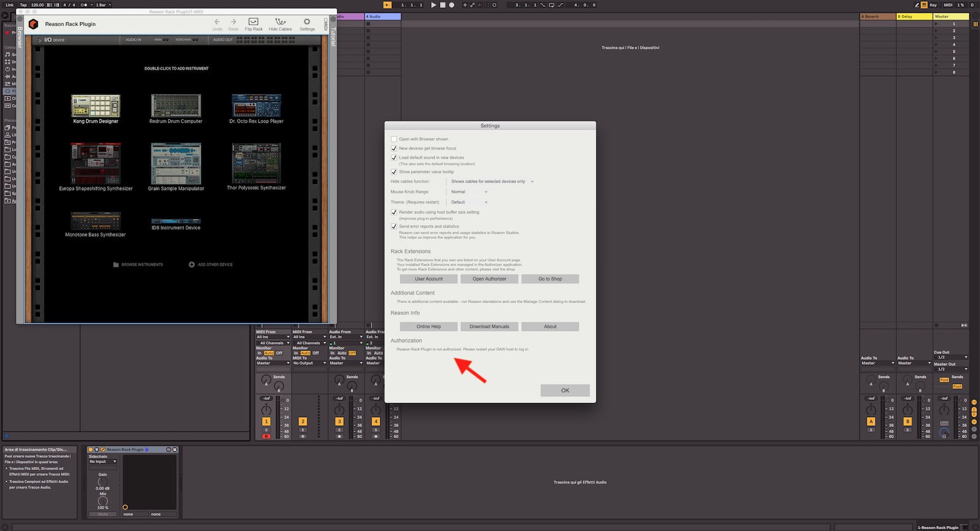Screen dimensions: 980x531
Task: Click Go to Shop button
Action: click(x=550, y=279)
